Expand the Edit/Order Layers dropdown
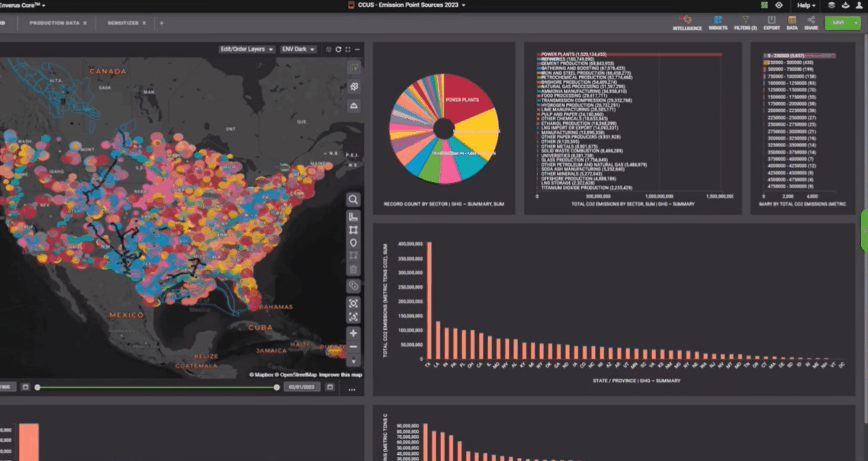The image size is (868, 461). pyautogui.click(x=246, y=50)
